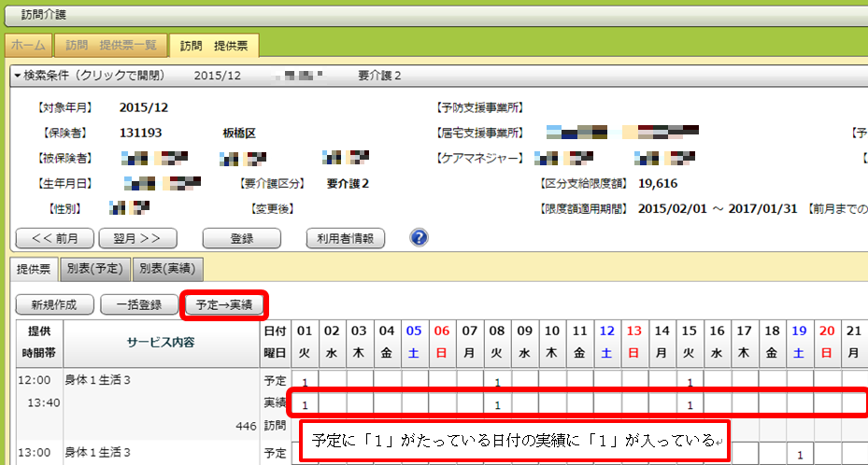This screenshot has height=465, width=868.
Task: Switch to the ホーム tab
Action: coord(28,46)
